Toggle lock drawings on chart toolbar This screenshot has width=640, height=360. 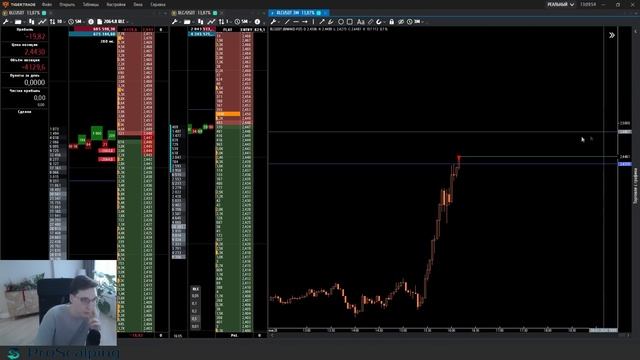tap(391, 22)
